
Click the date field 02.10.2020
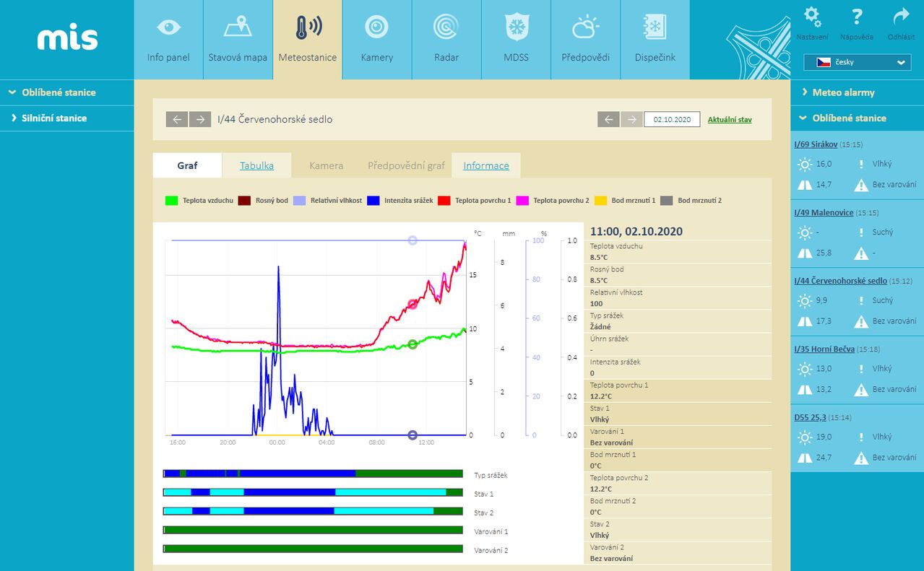coord(672,119)
